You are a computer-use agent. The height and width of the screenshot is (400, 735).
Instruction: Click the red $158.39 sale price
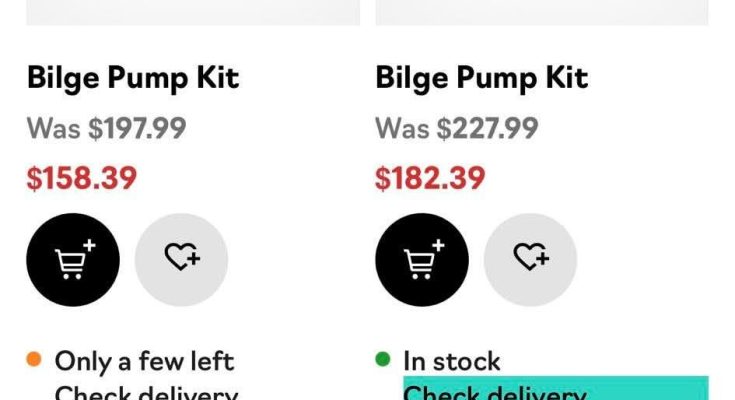81,179
